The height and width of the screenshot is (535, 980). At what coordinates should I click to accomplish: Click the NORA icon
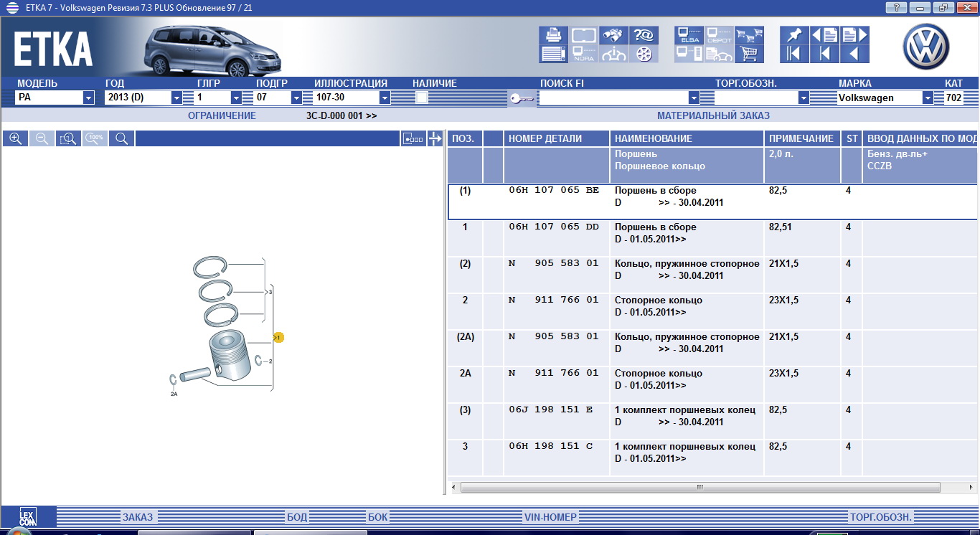583,55
